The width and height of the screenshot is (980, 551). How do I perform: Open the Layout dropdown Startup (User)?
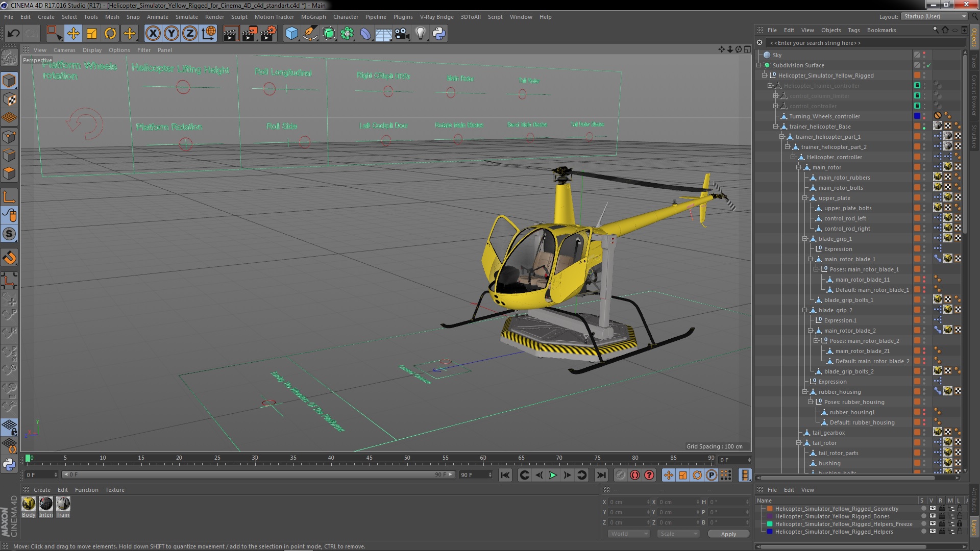point(934,16)
